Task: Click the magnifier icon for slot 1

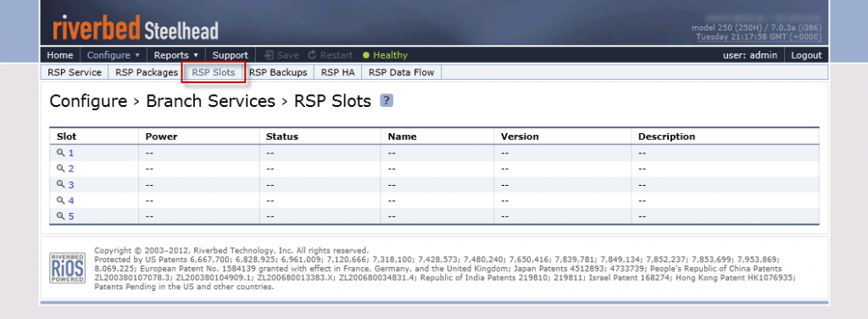Action: (x=61, y=153)
